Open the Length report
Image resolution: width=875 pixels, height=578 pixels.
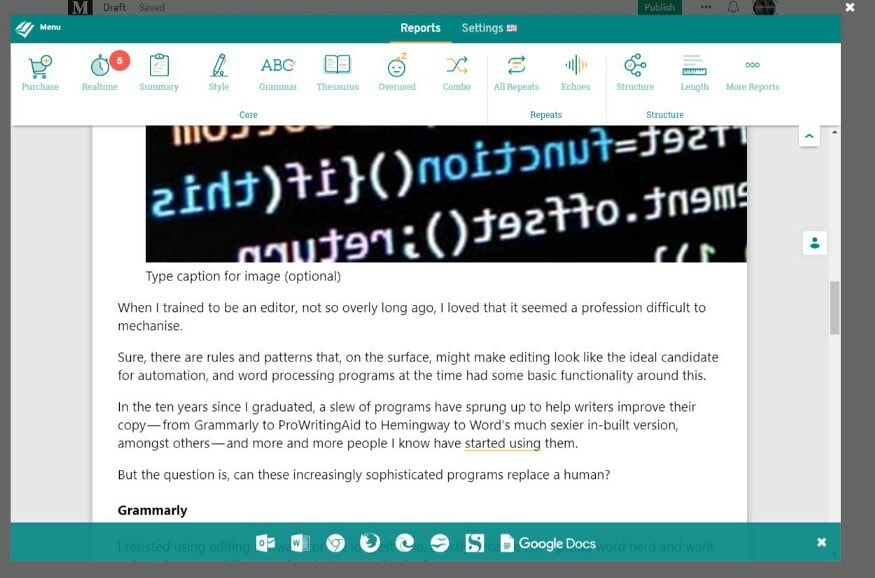(x=694, y=73)
